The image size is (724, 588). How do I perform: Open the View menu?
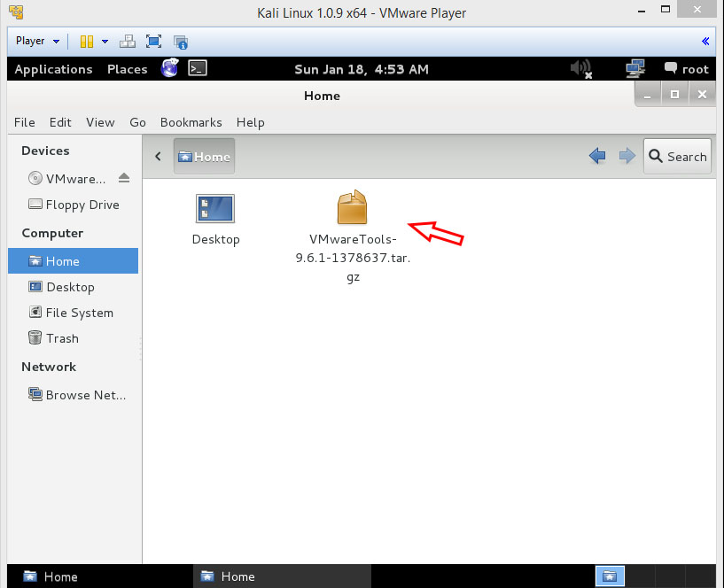click(x=100, y=122)
